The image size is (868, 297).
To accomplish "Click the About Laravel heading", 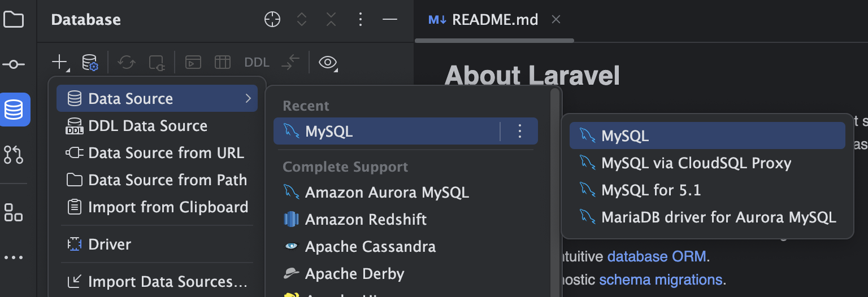I will (x=532, y=76).
